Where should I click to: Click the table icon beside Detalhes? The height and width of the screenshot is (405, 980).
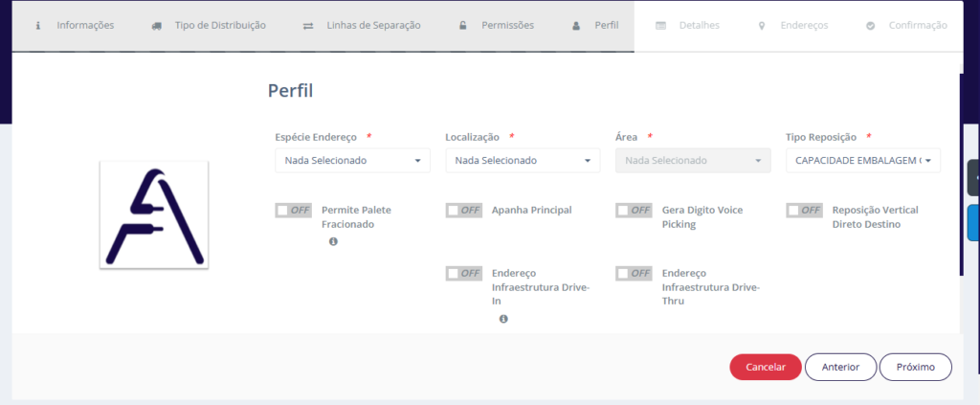(660, 26)
